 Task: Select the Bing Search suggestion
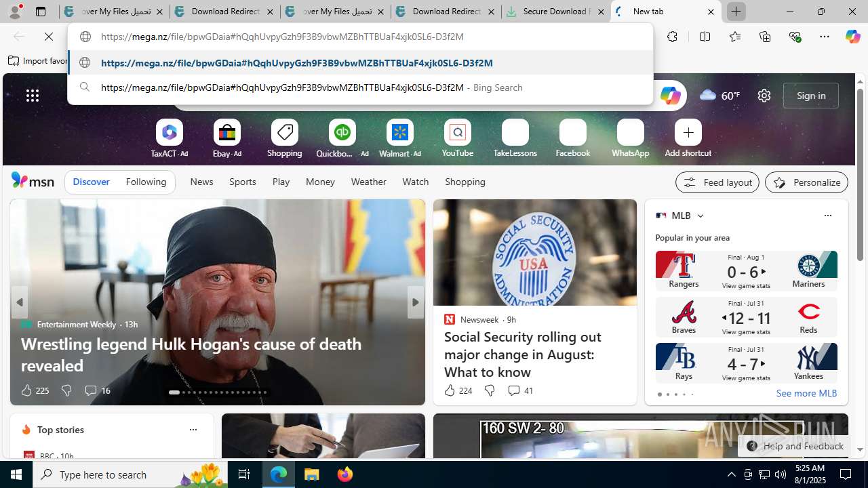click(360, 87)
